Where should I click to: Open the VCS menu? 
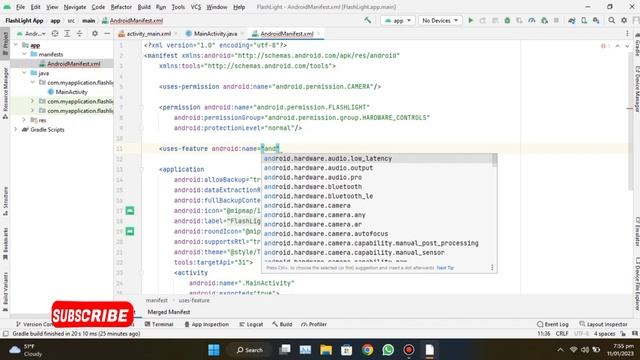coord(196,7)
